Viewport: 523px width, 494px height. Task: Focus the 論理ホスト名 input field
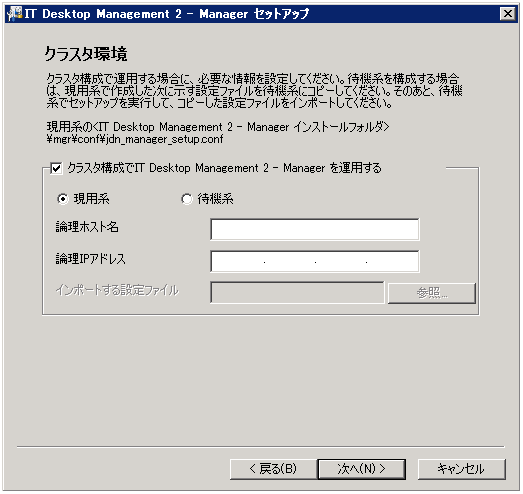click(315, 229)
